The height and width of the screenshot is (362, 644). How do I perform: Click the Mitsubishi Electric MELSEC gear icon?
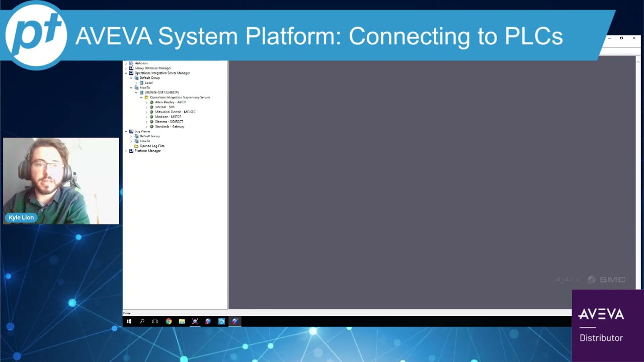pos(151,112)
